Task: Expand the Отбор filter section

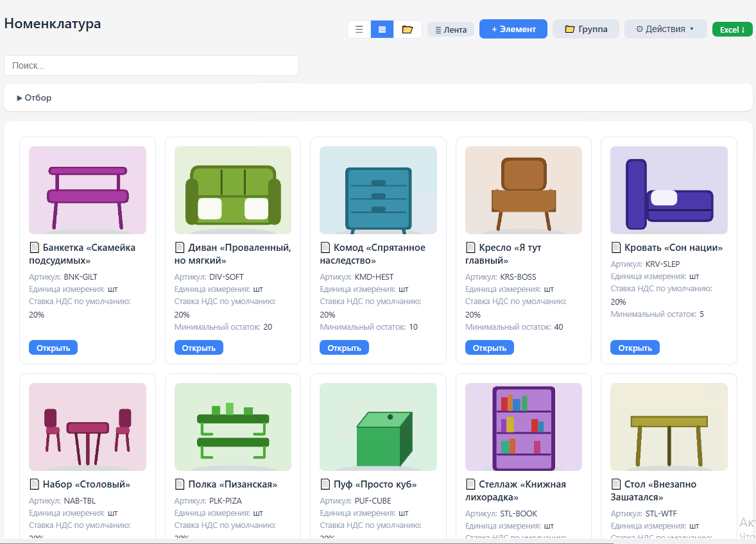Action: (34, 98)
